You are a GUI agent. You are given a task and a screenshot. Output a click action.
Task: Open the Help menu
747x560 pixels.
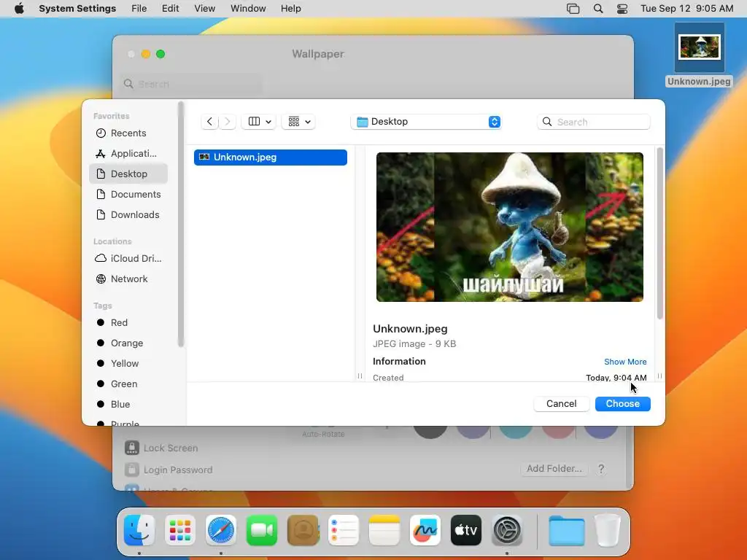pos(290,9)
